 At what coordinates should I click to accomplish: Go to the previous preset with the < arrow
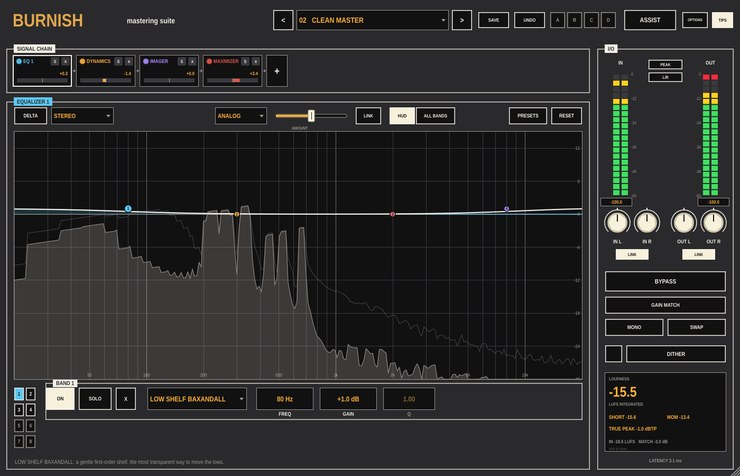click(x=283, y=20)
